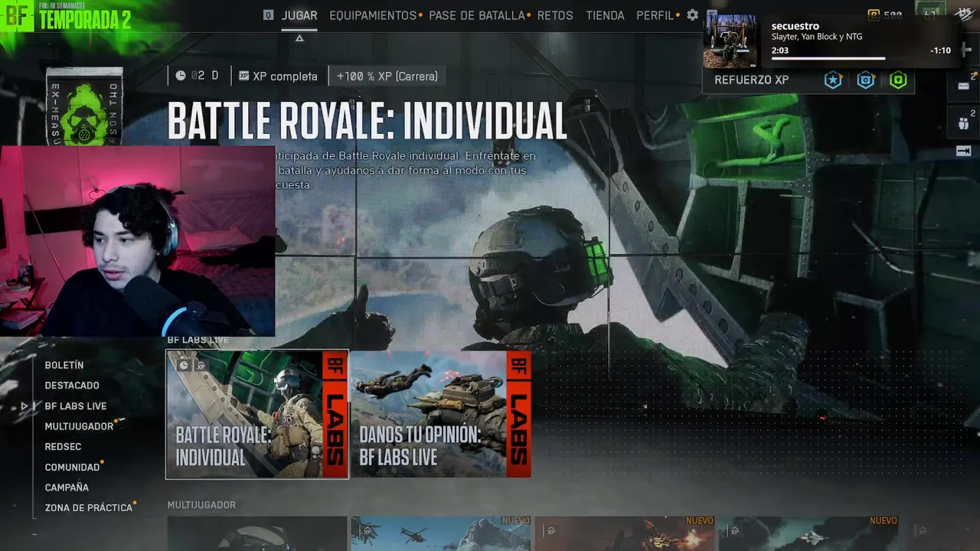Select the Battle Royale: Individual card
980x551 pixels.
(x=257, y=414)
